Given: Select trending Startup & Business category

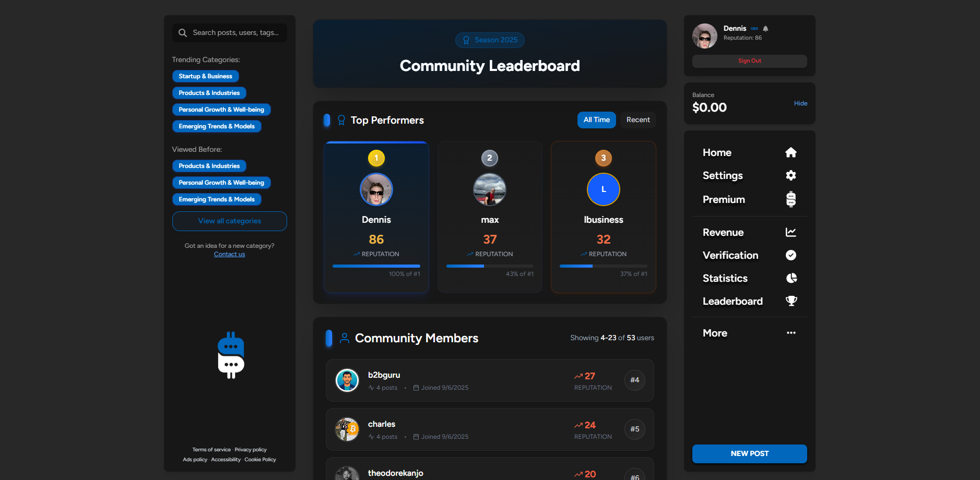Looking at the screenshot, I should click(206, 76).
